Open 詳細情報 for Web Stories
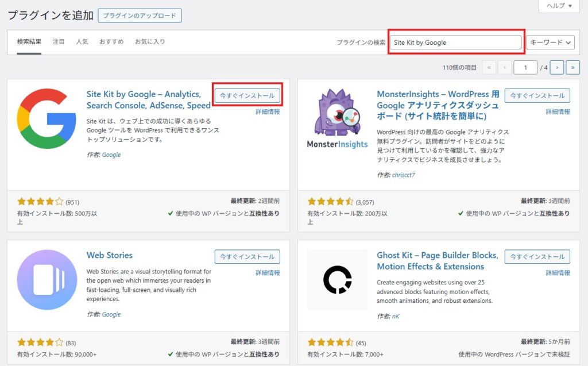The height and width of the screenshot is (366, 588). coord(268,272)
